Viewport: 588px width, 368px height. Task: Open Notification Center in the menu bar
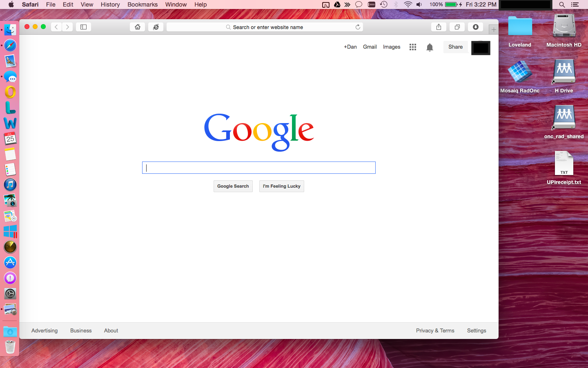575,4
